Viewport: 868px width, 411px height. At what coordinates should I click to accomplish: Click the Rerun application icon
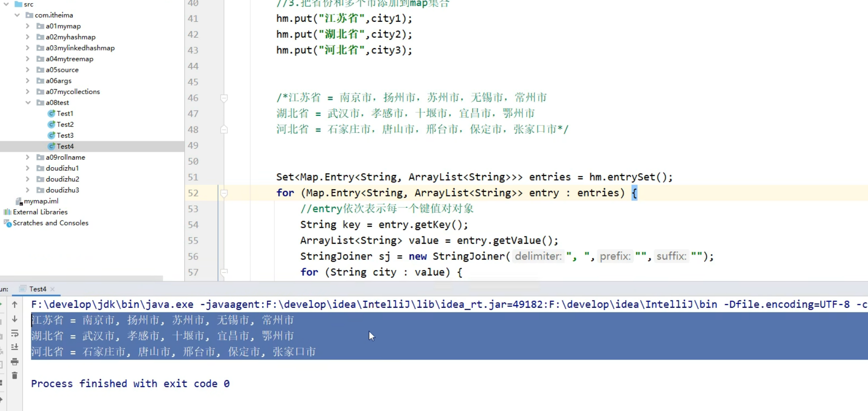[2, 304]
